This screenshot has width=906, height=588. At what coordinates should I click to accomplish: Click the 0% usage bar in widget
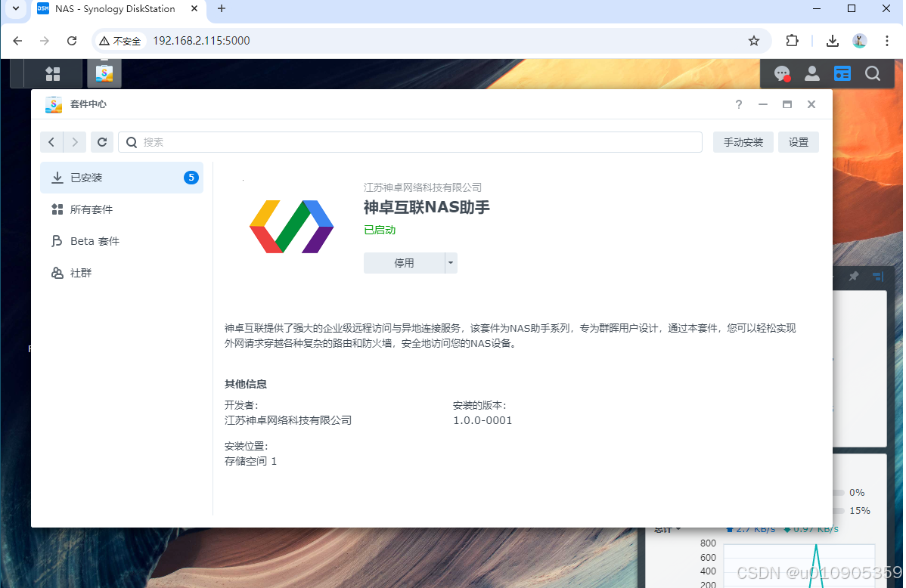click(839, 493)
